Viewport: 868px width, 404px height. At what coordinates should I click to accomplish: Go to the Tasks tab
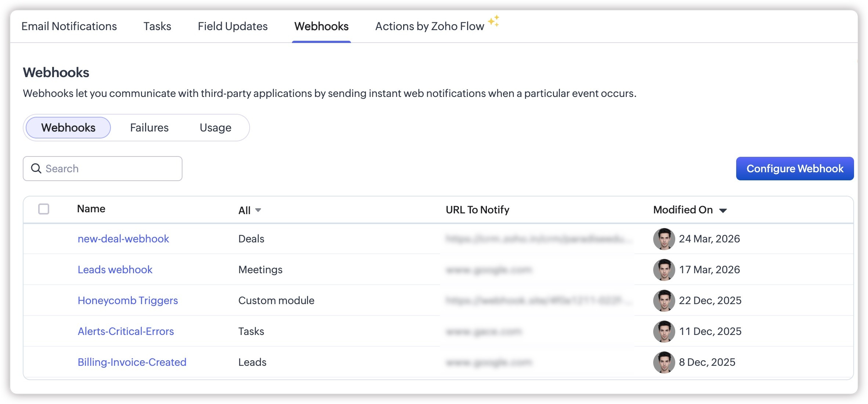(x=157, y=26)
